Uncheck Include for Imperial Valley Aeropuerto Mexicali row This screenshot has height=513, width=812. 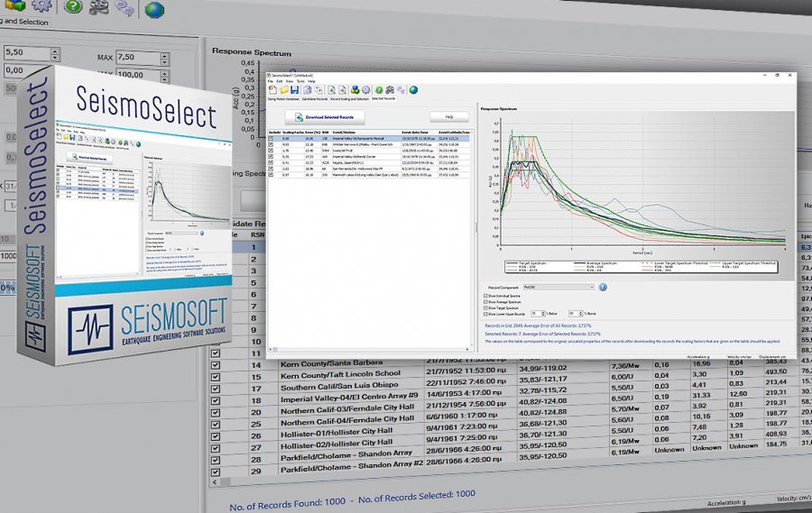[271, 138]
